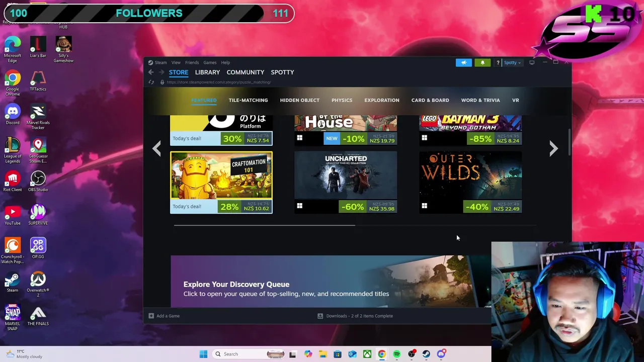
Task: Click the carousel horizontal scroll bar
Action: click(265, 225)
